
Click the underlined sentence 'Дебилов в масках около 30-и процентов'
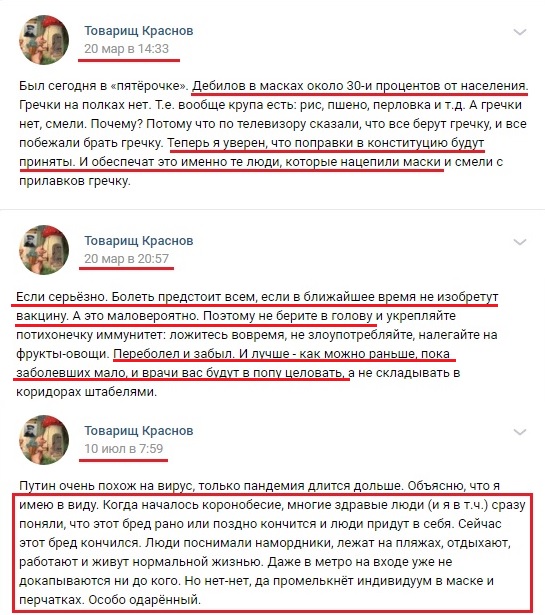pyautogui.click(x=360, y=86)
